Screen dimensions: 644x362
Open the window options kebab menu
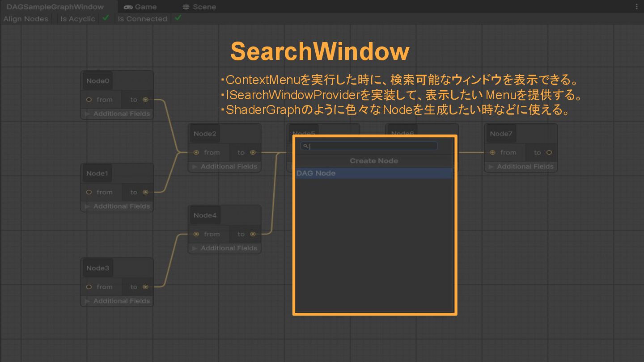point(637,7)
